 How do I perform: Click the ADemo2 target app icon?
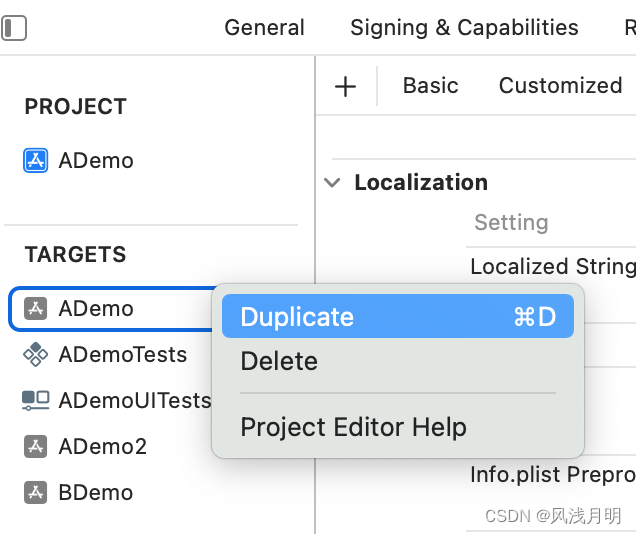click(x=36, y=446)
